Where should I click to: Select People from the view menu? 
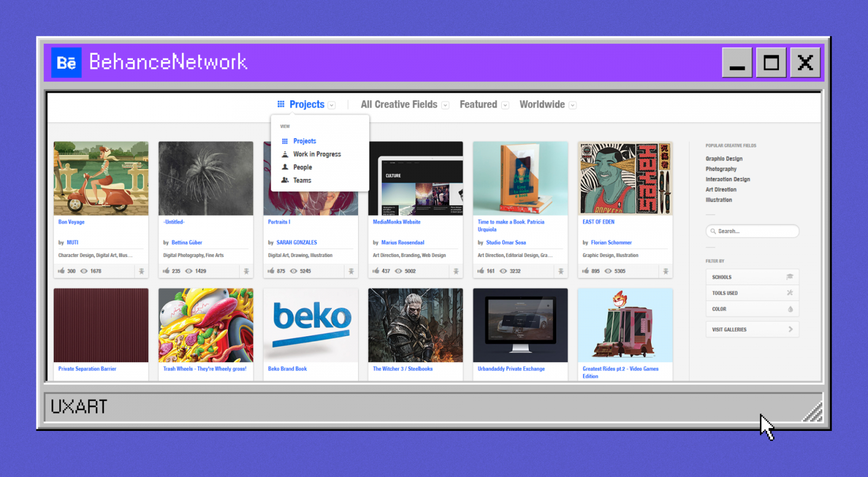point(303,167)
